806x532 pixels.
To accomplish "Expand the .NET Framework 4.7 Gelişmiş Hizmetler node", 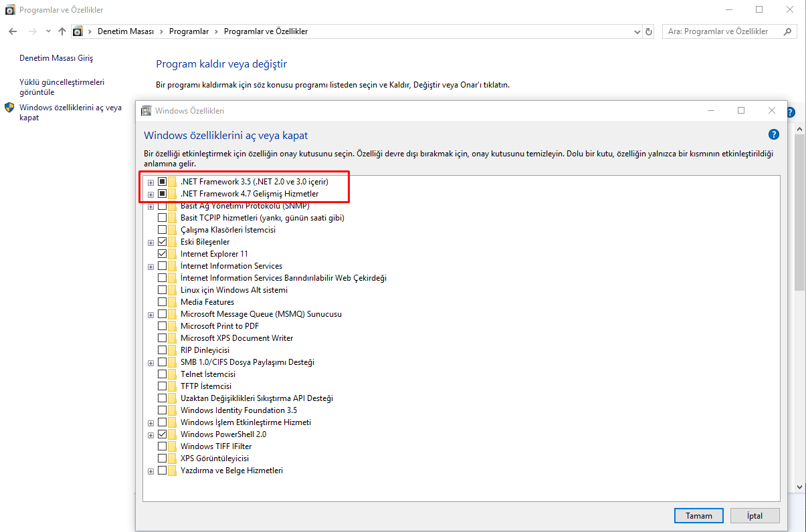I will (150, 194).
